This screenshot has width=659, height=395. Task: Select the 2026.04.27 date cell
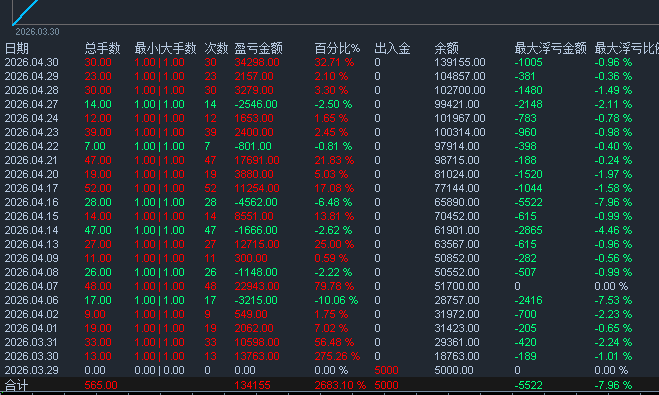(32, 104)
